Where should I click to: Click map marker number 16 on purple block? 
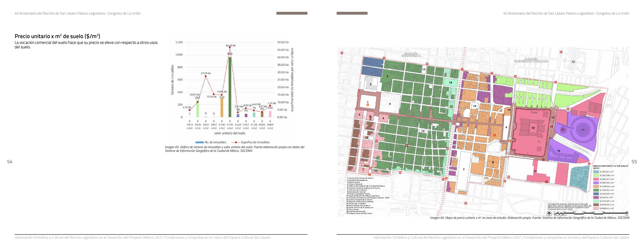click(x=558, y=151)
